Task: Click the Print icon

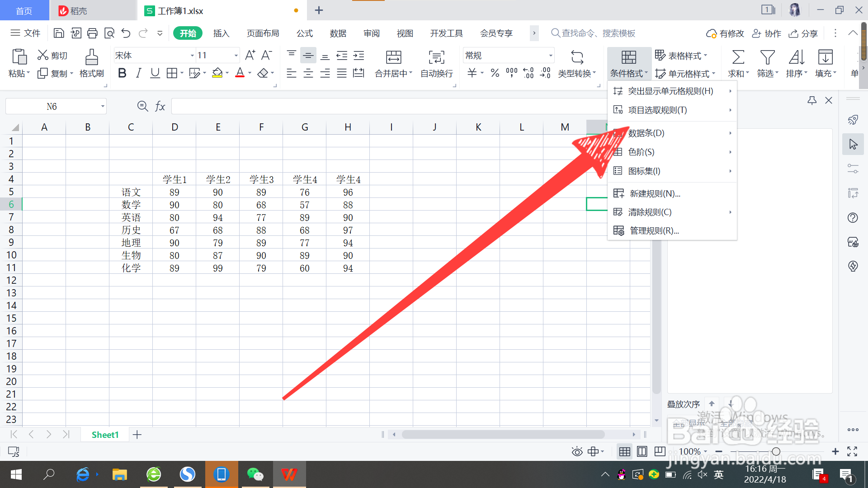Action: (x=92, y=33)
